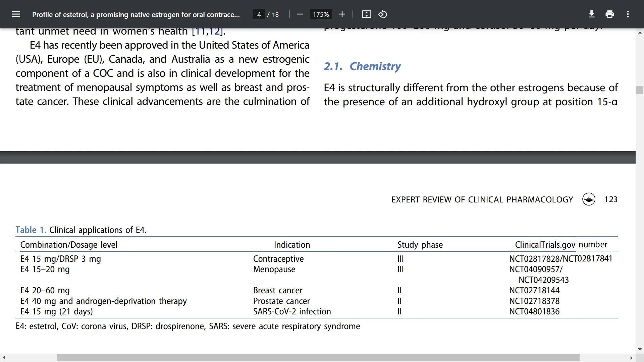Zoom out of the document
644x362 pixels.
pos(300,14)
